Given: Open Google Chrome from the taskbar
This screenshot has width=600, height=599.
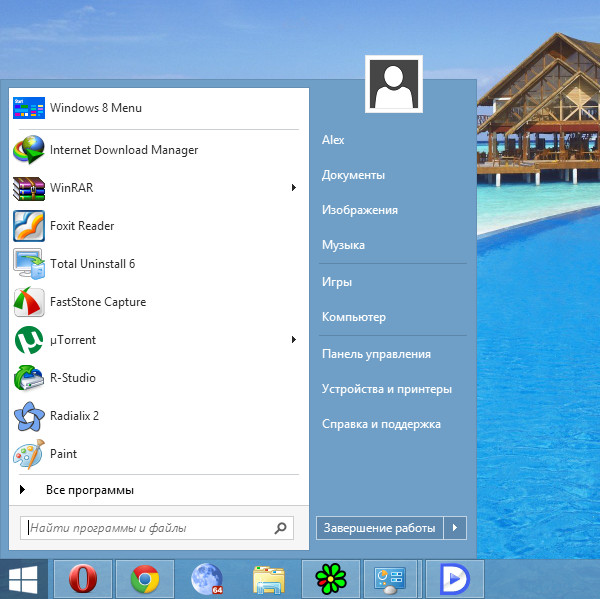Looking at the screenshot, I should click(x=145, y=579).
